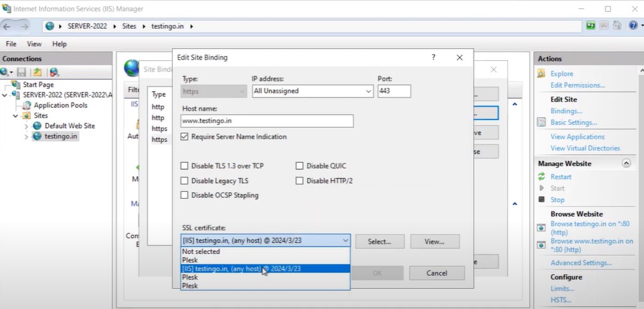This screenshot has width=644, height=309.
Task: Click the globe icon in address bar
Action: [x=49, y=27]
